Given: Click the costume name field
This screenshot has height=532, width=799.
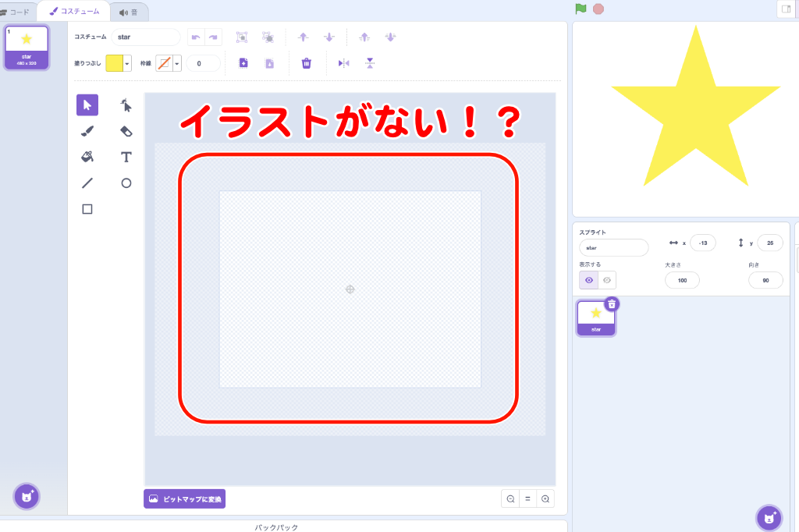Looking at the screenshot, I should [145, 37].
